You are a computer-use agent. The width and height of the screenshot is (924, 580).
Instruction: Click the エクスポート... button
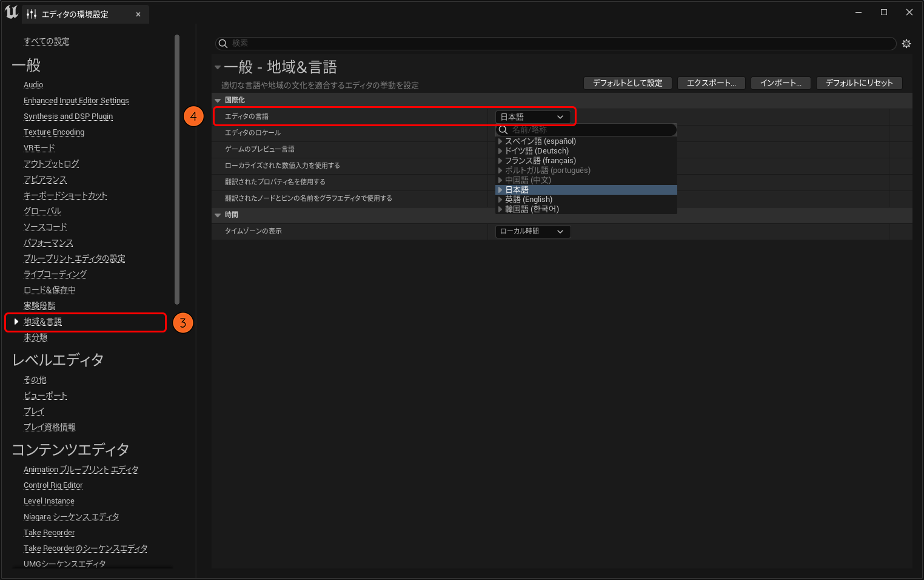711,83
